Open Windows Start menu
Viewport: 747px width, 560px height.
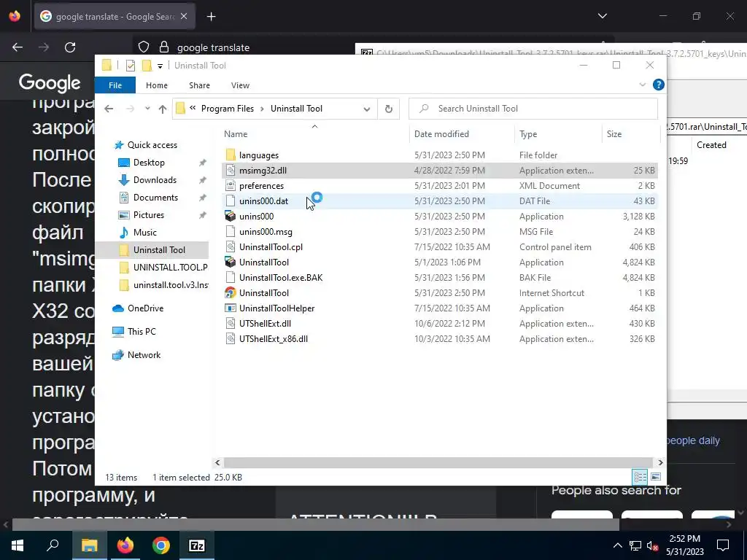click(18, 545)
